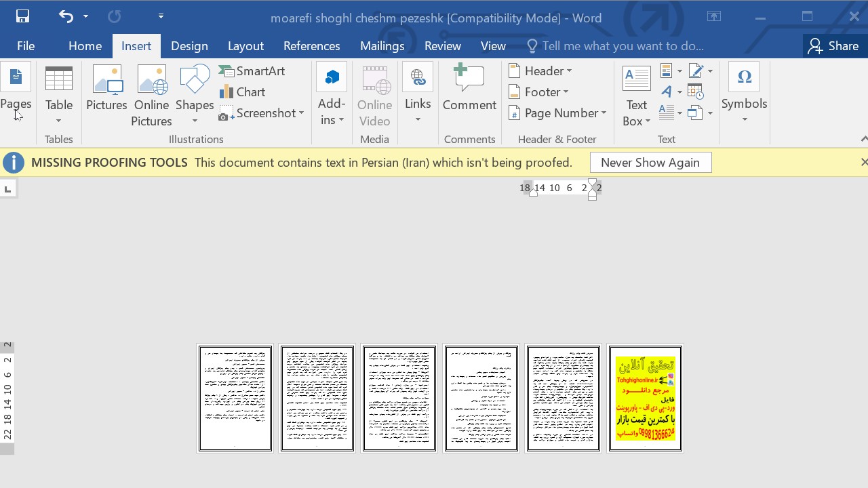The height and width of the screenshot is (488, 868).
Task: Go to the References tab
Action: click(x=312, y=46)
